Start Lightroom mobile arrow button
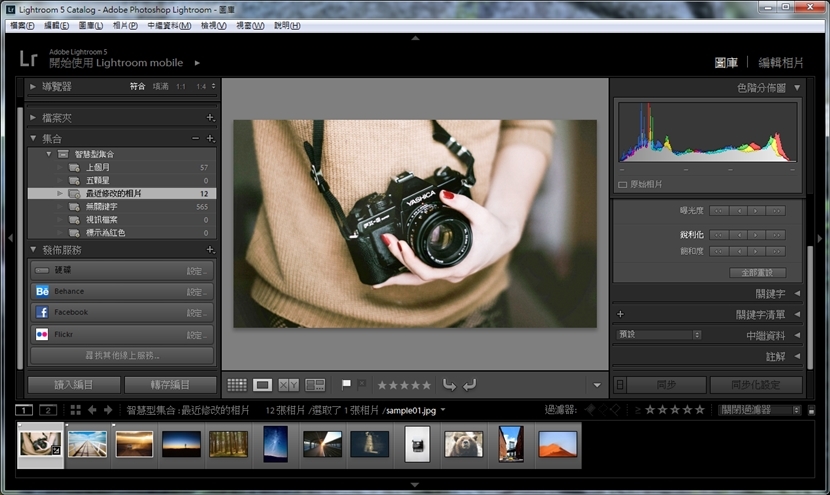This screenshot has width=830, height=495. tap(197, 63)
